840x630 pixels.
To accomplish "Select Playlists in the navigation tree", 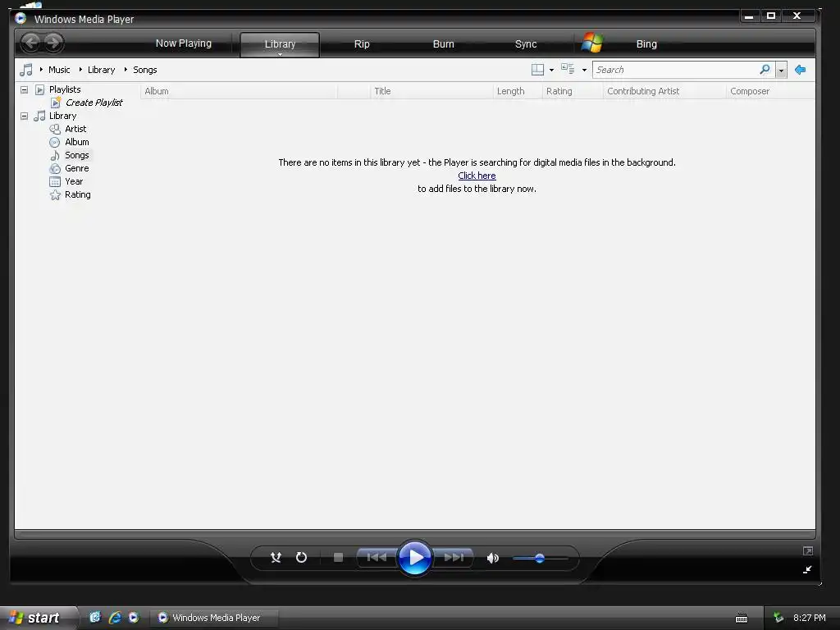I will tap(65, 89).
